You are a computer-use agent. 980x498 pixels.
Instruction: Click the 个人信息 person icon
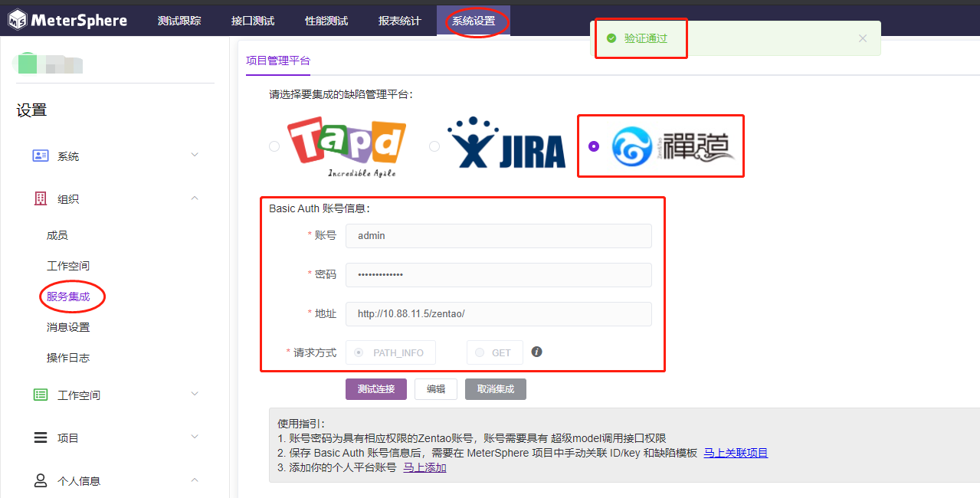[40, 480]
